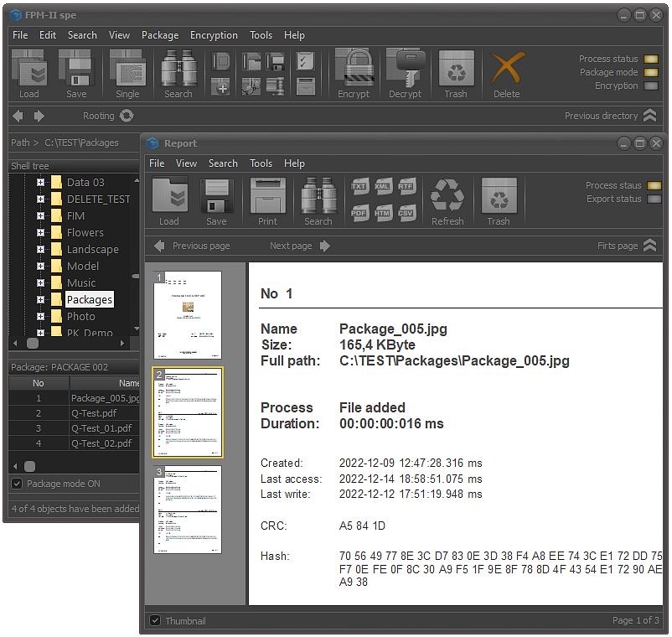The height and width of the screenshot is (637, 672).
Task: Toggle the Package mode ON checkbox
Action: pyautogui.click(x=17, y=484)
